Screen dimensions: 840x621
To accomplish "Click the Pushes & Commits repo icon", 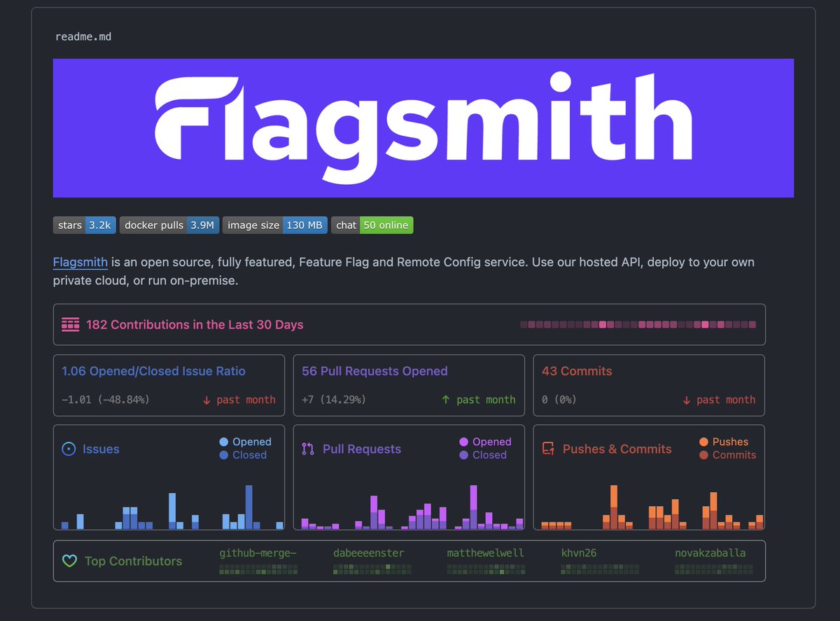I will [548, 449].
